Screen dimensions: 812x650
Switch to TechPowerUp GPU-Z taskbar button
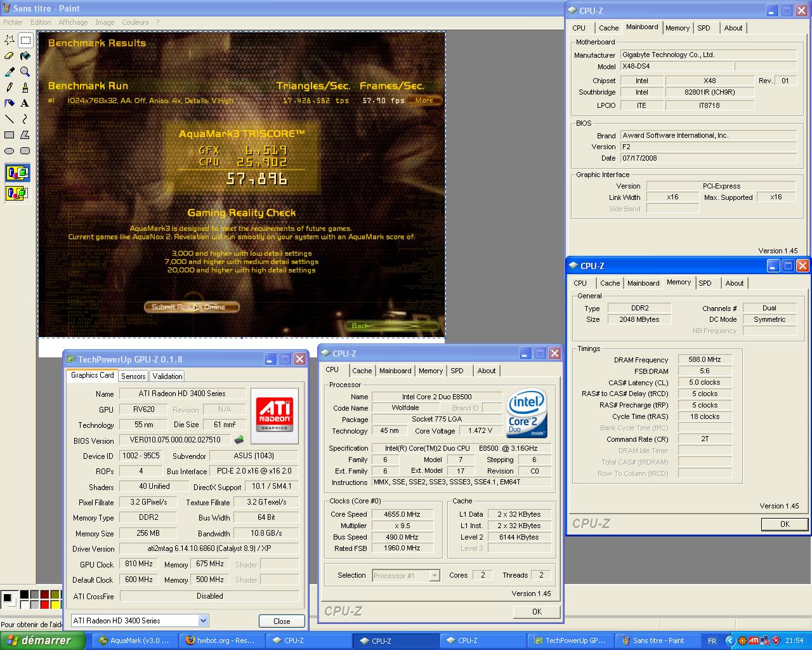[570, 640]
